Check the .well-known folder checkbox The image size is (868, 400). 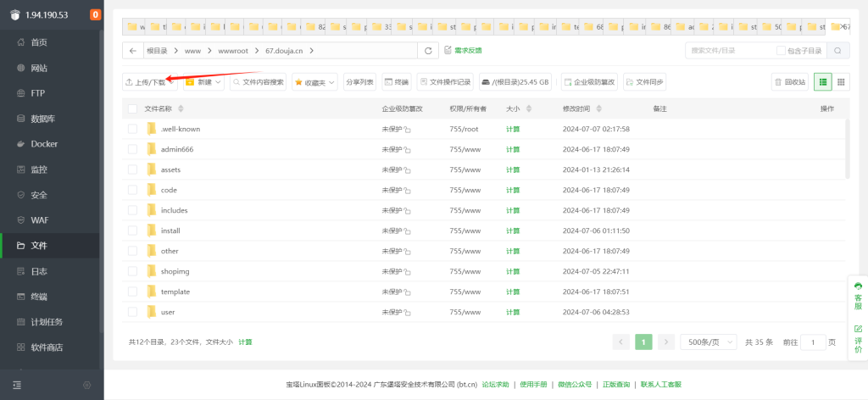(132, 129)
